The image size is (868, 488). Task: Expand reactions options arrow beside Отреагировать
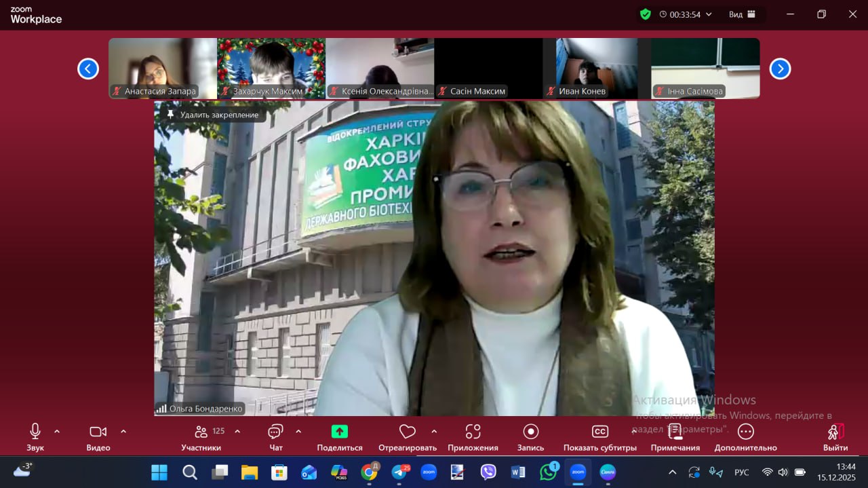click(434, 431)
